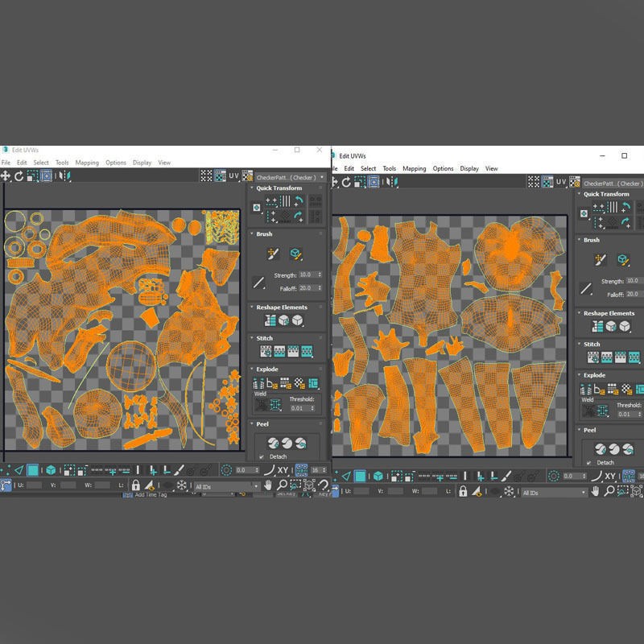Toggle Detach checkbox in left Peel panel

click(x=262, y=456)
